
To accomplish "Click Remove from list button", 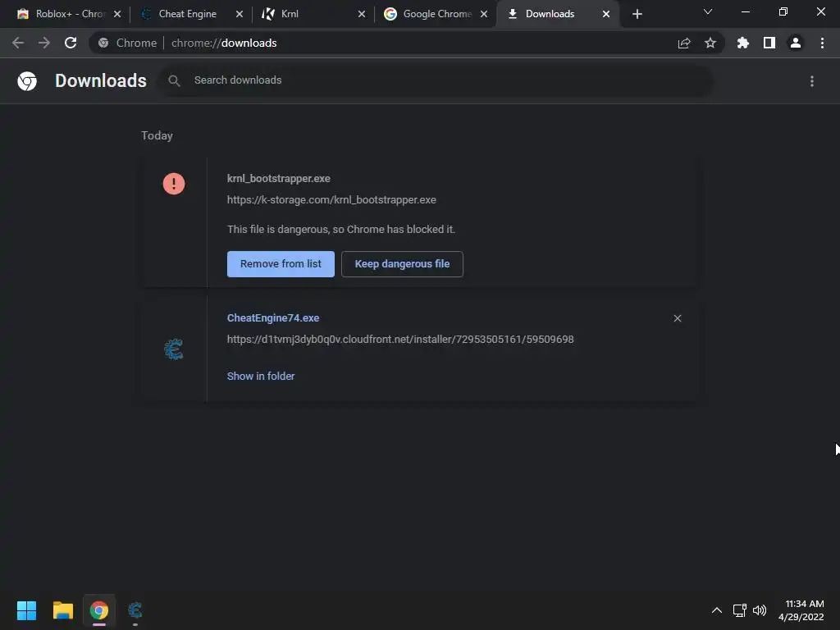I will click(281, 264).
